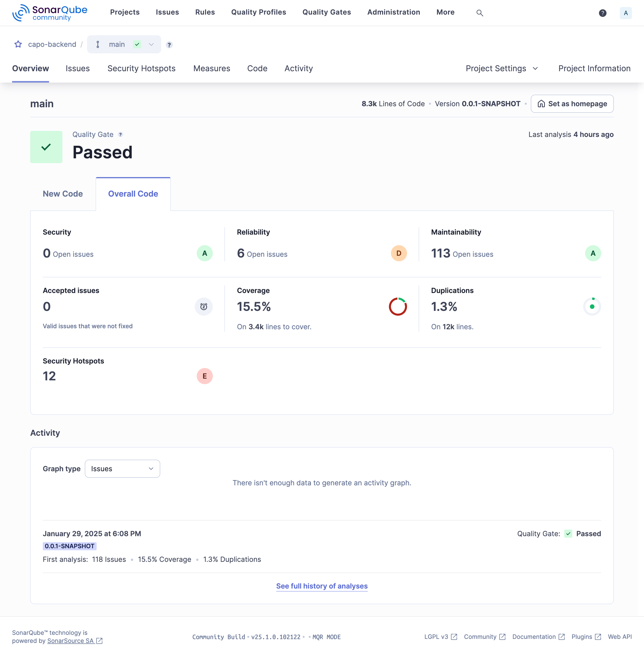Open See full history of analyses link

[x=322, y=586]
